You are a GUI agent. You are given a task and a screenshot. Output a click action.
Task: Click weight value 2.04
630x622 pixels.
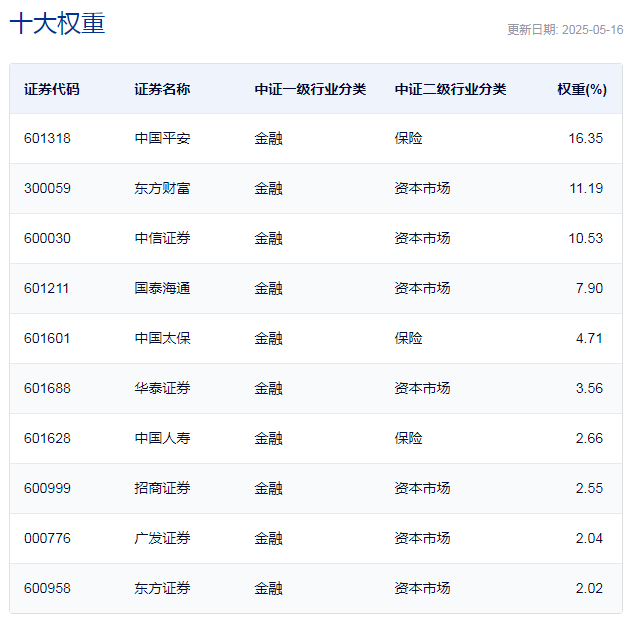(x=589, y=538)
